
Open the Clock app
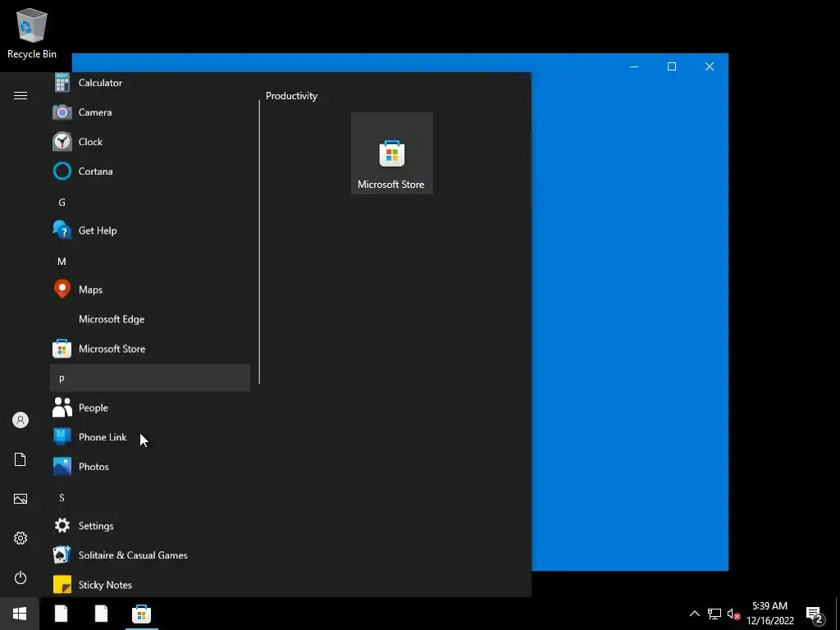click(x=150, y=141)
